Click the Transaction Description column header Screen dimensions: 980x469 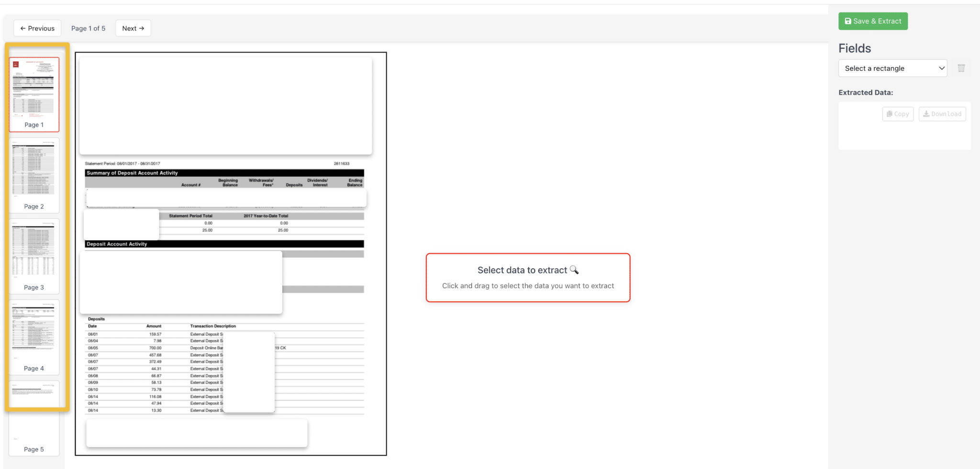213,326
